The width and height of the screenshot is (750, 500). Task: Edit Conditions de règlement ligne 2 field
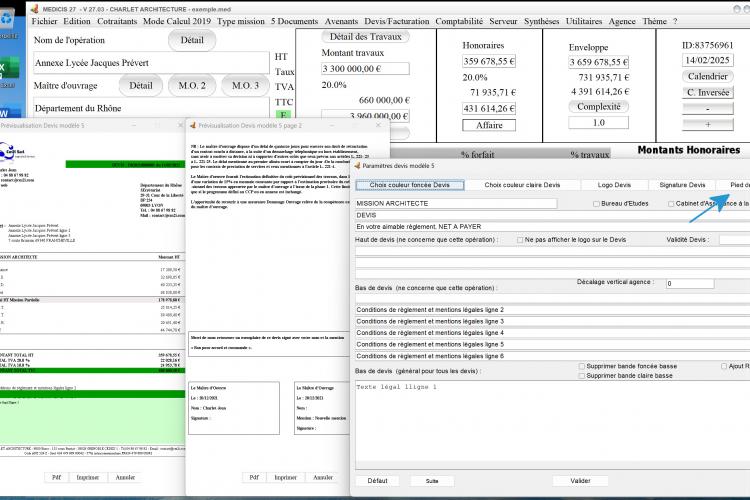[x=552, y=310]
